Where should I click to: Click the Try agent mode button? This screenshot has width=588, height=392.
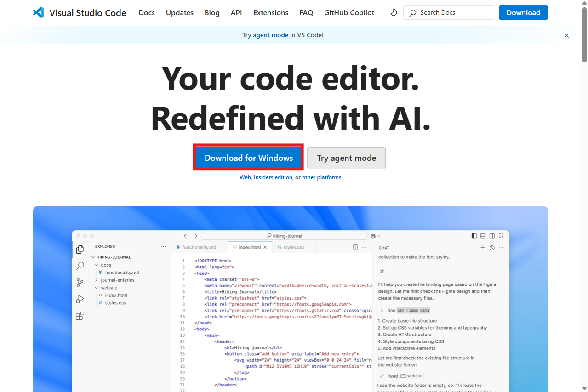point(347,158)
